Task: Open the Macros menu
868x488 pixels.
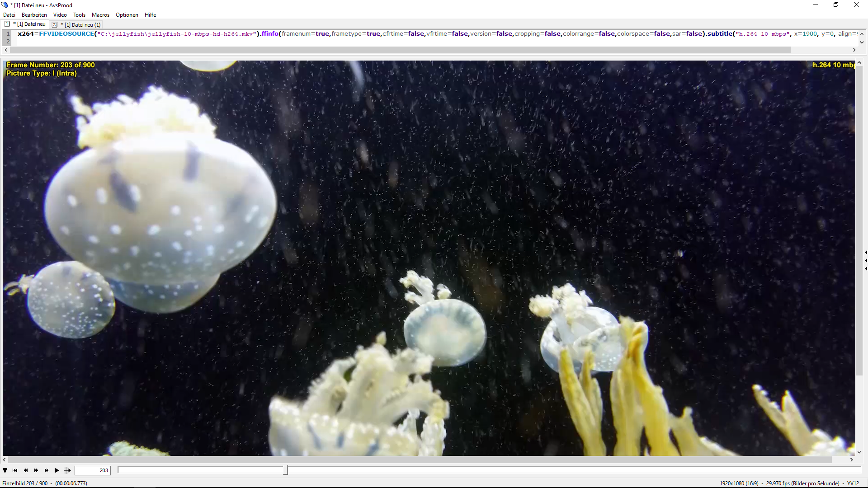Action: point(100,15)
